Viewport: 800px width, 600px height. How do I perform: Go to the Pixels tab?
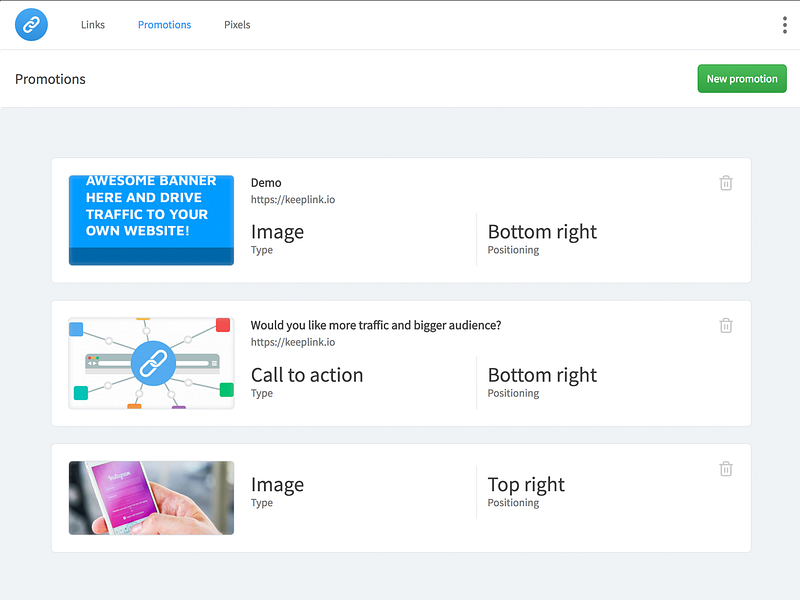pos(237,24)
